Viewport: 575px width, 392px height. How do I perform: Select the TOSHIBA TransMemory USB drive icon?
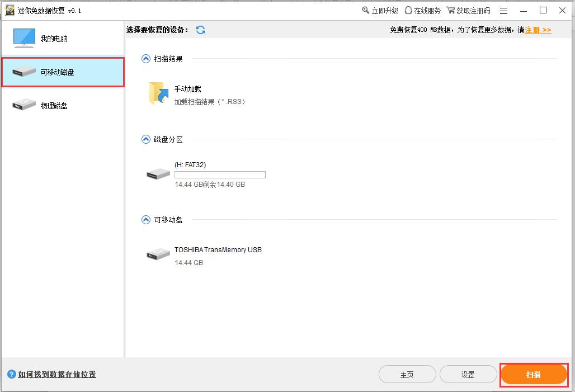[x=158, y=254]
